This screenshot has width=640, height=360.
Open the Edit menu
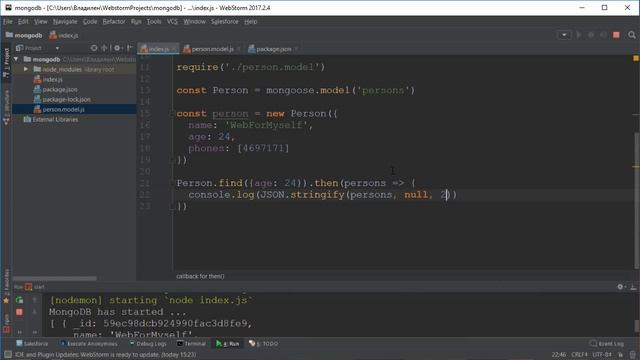[23, 22]
